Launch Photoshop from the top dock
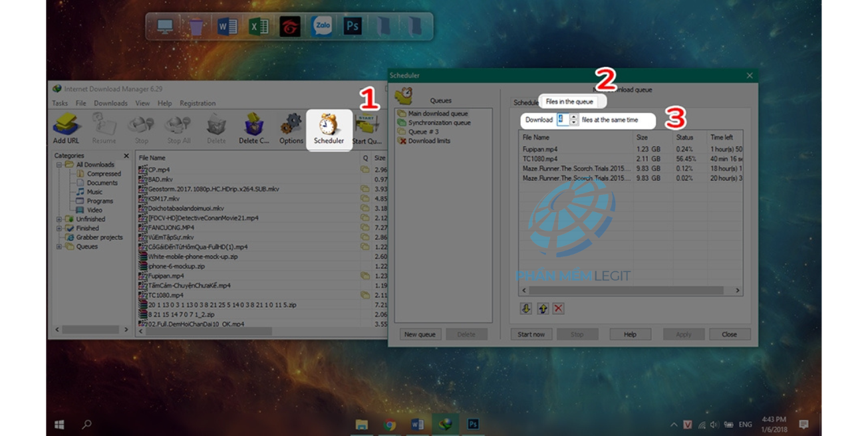868x436 pixels. 353,27
